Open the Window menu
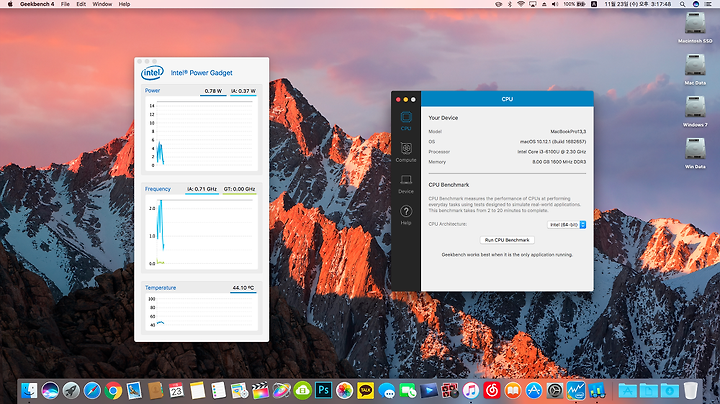The image size is (720, 404). pos(102,4)
